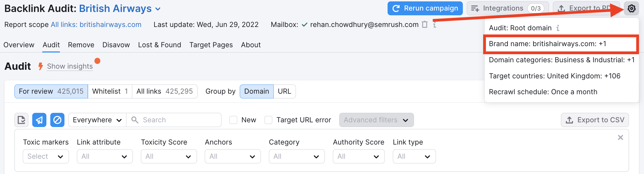Viewport: 644px width, 174px height.
Task: Close the advanced filters panel
Action: [620, 137]
